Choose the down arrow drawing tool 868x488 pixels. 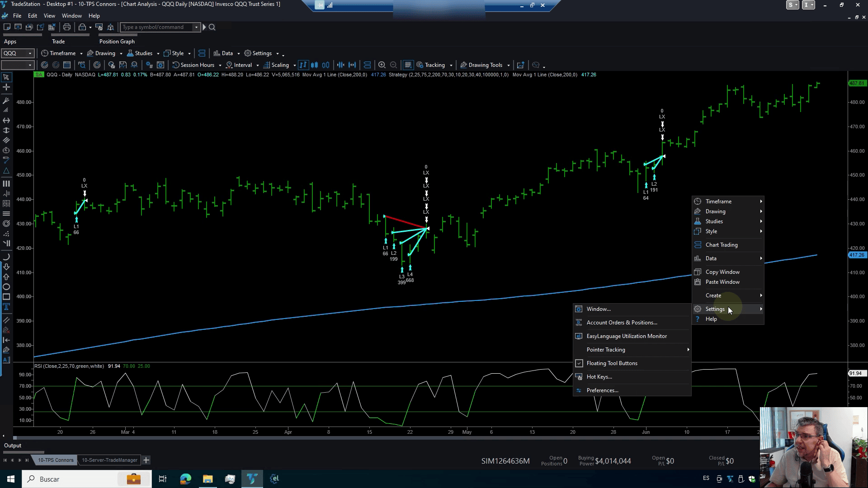[x=6, y=267]
